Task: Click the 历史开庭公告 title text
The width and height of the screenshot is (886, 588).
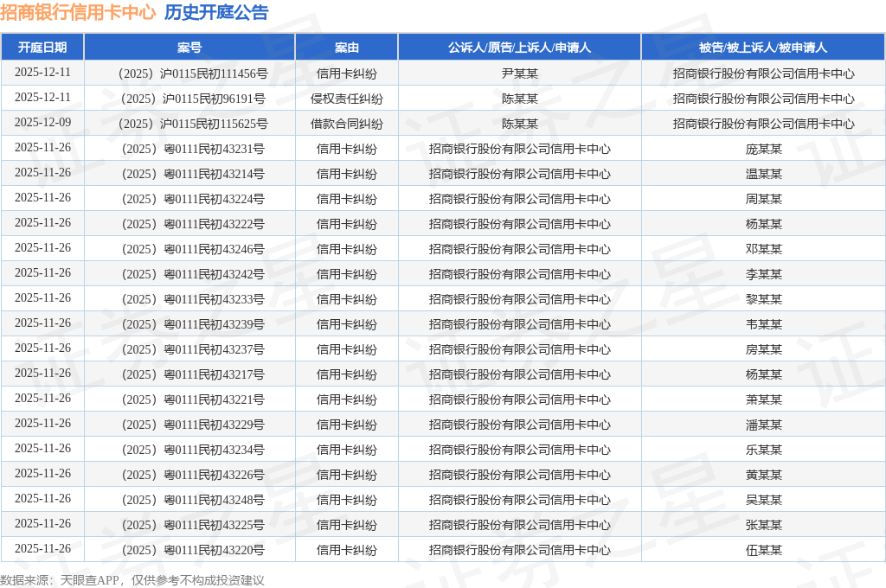Action: 216,12
